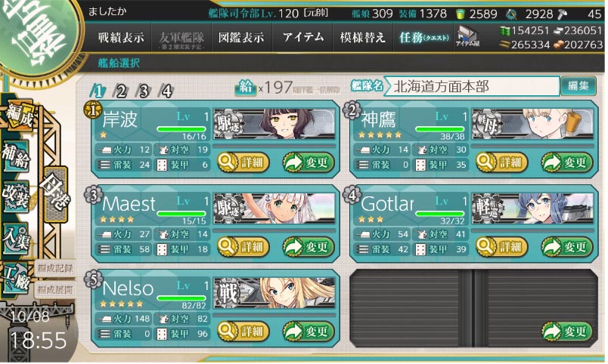Viewport: 608px width, 364px height.
Task: Open the 任務 (クエスト) menu
Action: [x=423, y=37]
